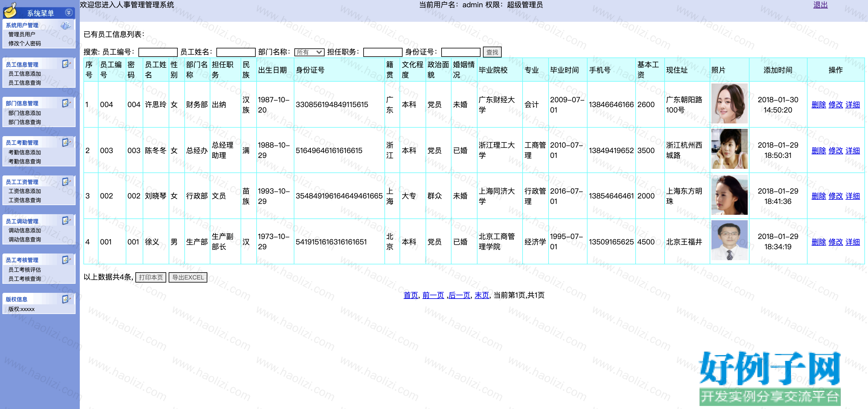Click the photo of 徐义
868x409 pixels.
[729, 240]
